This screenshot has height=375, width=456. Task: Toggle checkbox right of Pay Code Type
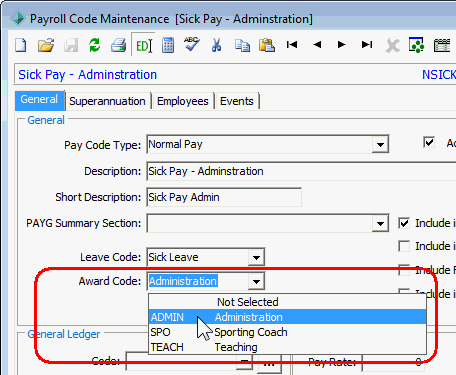429,142
